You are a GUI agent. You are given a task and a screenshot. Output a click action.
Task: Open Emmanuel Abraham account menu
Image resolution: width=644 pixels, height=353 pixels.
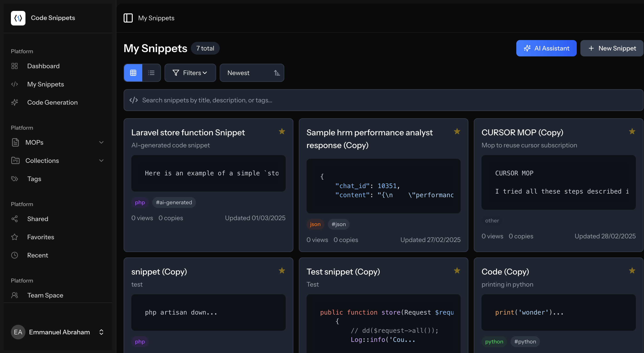[x=57, y=332]
